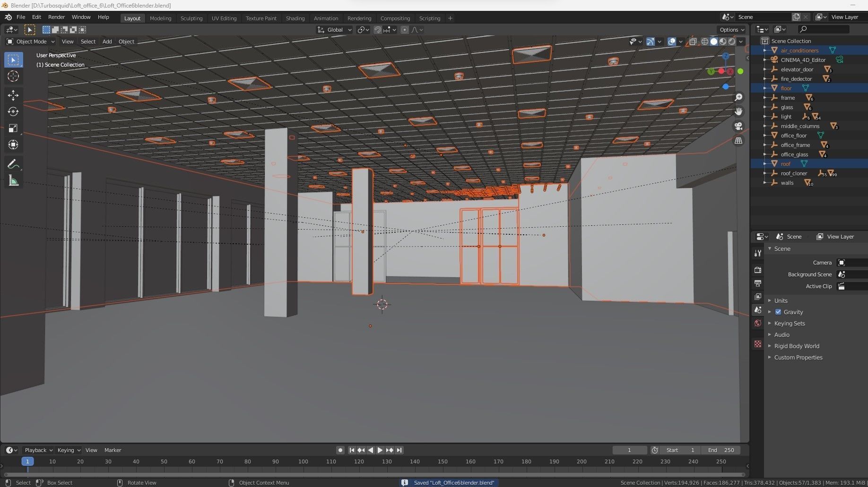This screenshot has width=868, height=487.
Task: Pick the Annotate pencil tool
Action: 13,164
